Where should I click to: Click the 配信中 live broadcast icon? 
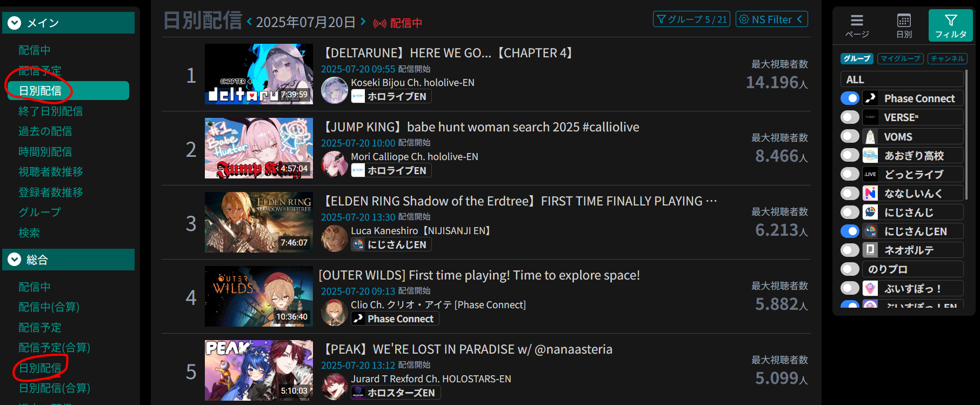click(x=380, y=23)
